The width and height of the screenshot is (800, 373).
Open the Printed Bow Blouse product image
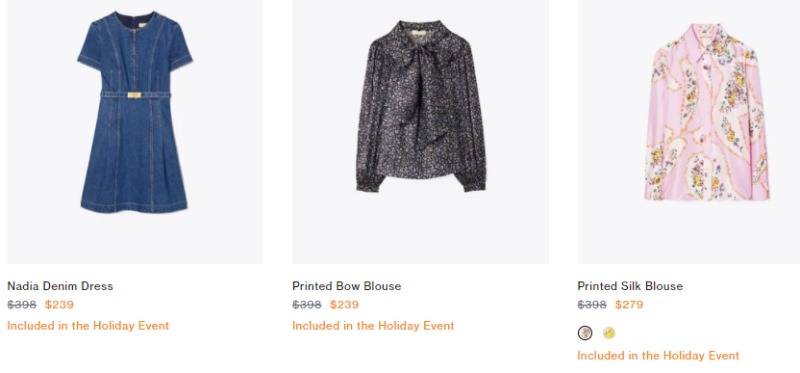[420, 132]
